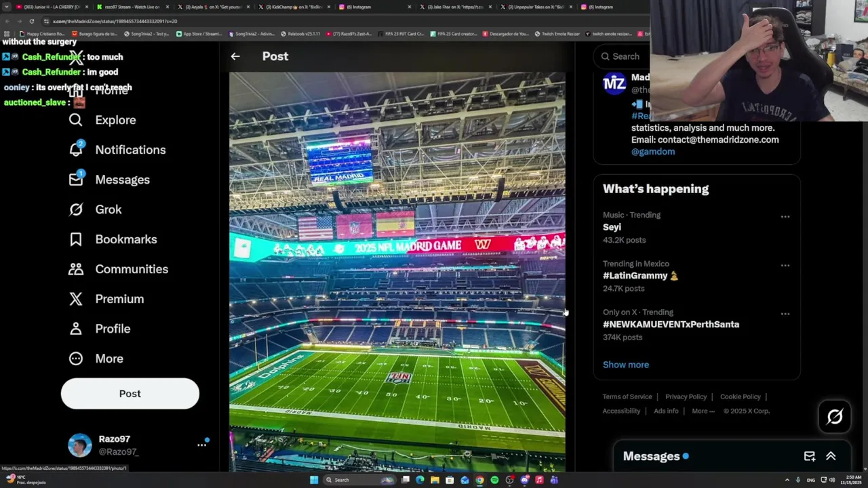Screen dimensions: 868x488
Task: Open FIFA 23 Card creator bookmark
Action: click(453, 34)
